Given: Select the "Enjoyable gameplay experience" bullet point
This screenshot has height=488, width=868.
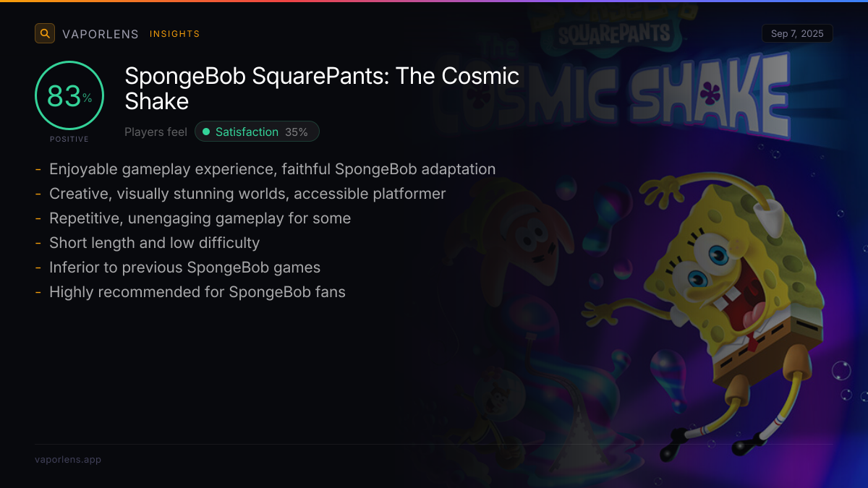Looking at the screenshot, I should pyautogui.click(x=272, y=169).
